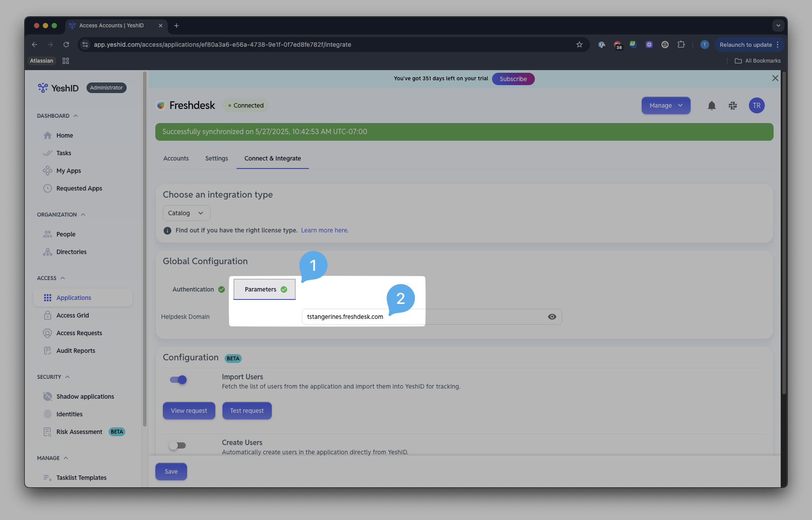Click sidebar scrollbar
Image resolution: width=812 pixels, height=520 pixels.
point(145,249)
